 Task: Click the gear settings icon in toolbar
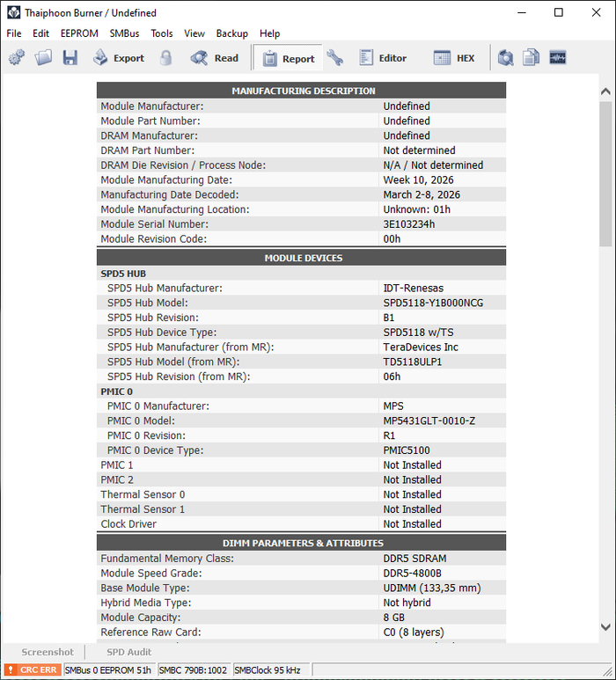pos(17,58)
